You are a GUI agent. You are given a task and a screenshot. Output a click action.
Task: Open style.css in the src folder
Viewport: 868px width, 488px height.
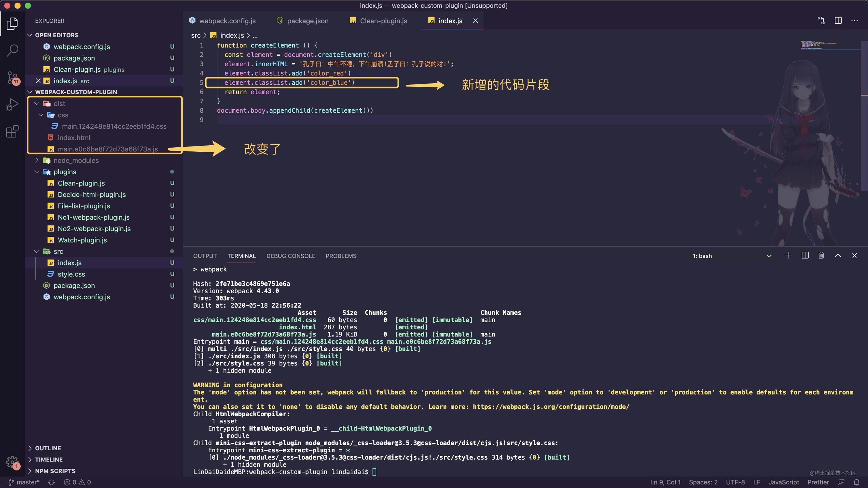click(71, 274)
